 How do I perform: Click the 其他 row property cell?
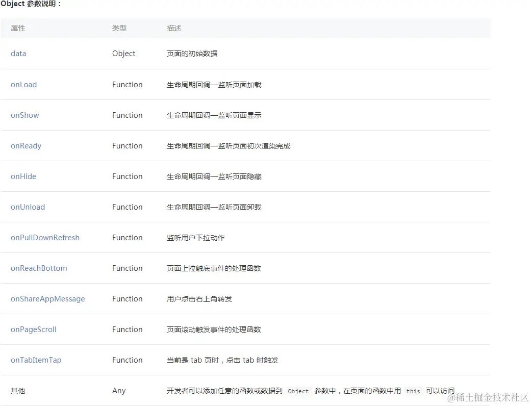[x=18, y=391]
